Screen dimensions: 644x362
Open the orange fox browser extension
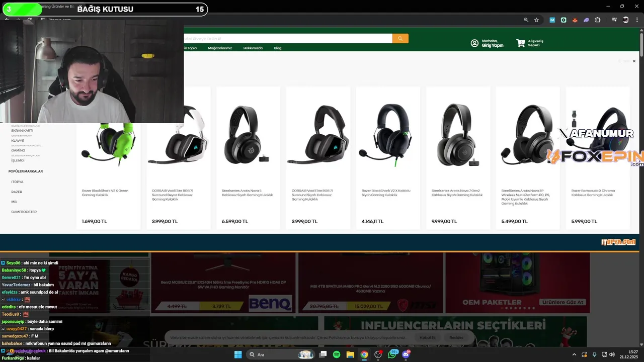click(575, 20)
